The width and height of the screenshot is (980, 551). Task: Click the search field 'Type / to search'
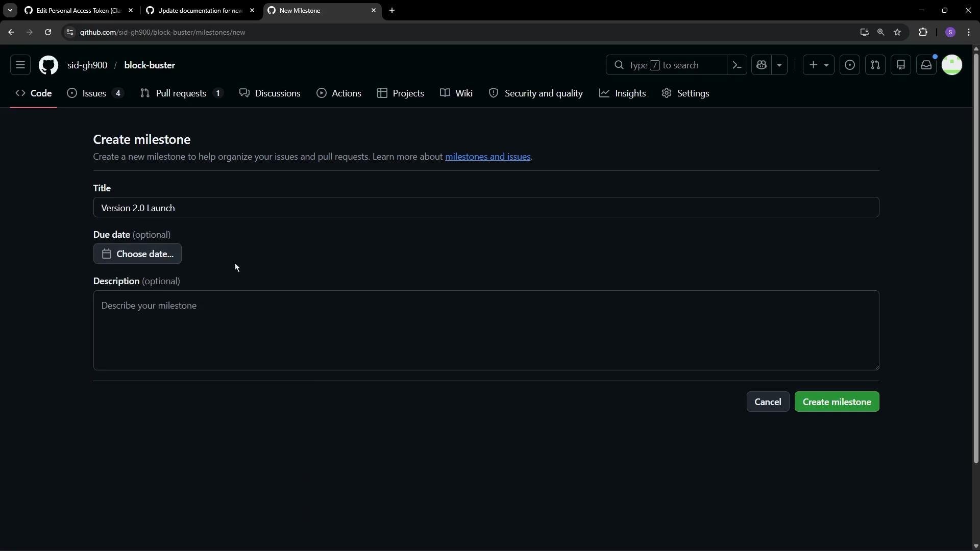(x=666, y=65)
